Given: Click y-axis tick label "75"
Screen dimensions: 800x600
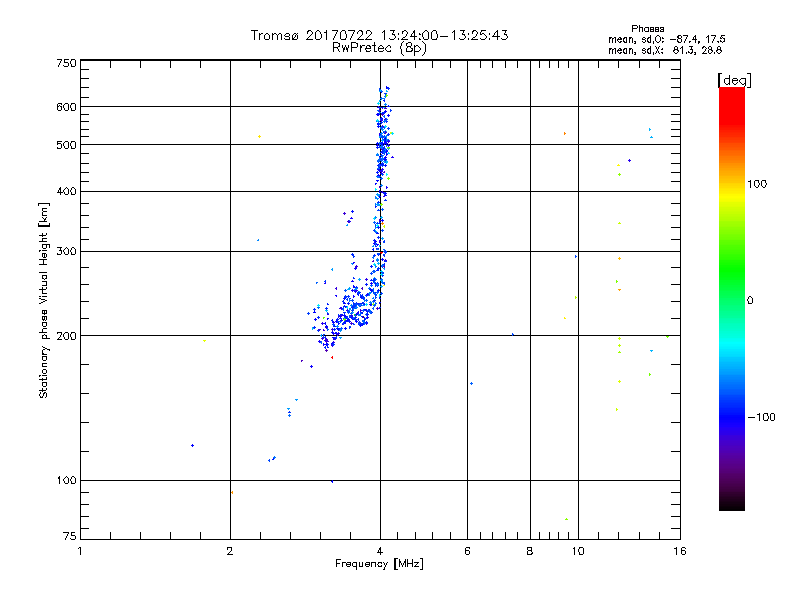Looking at the screenshot, I should point(70,536).
